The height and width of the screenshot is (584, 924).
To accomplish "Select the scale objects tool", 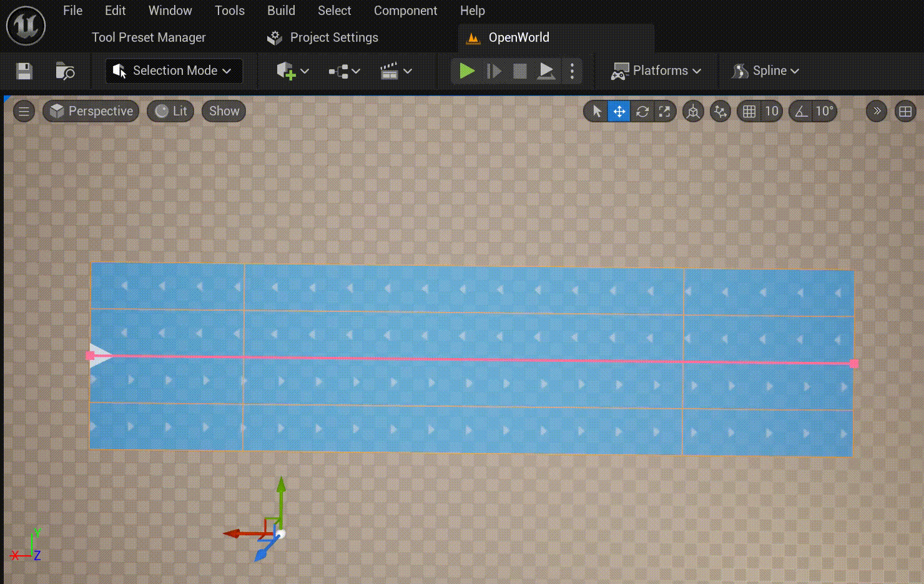I will click(664, 111).
